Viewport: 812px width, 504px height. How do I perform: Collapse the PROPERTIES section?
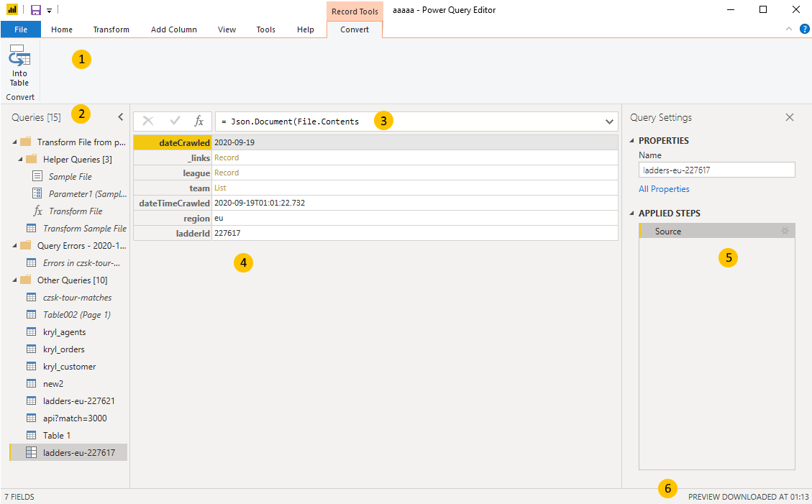(632, 141)
